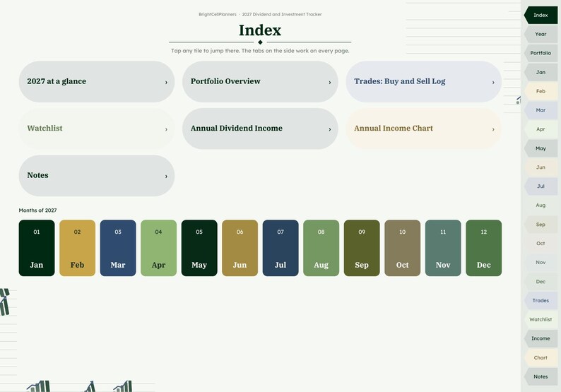The height and width of the screenshot is (392, 561).
Task: Select the Jul side tab
Action: 541,186
